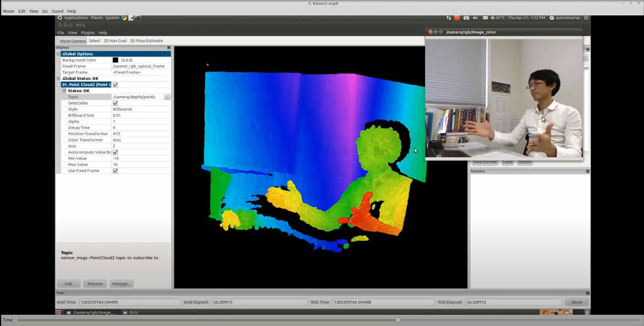Open the RViz View menu
This screenshot has height=326, width=644.
coord(73,33)
